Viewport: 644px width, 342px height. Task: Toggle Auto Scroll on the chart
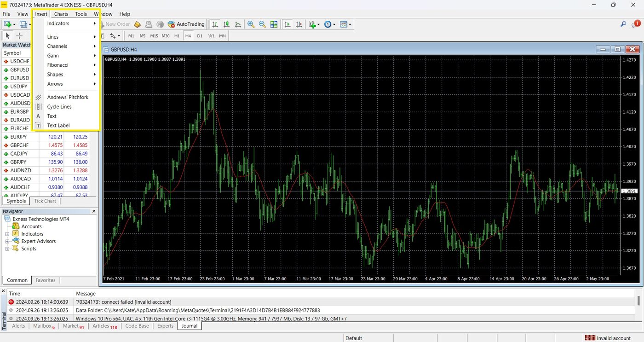(287, 24)
